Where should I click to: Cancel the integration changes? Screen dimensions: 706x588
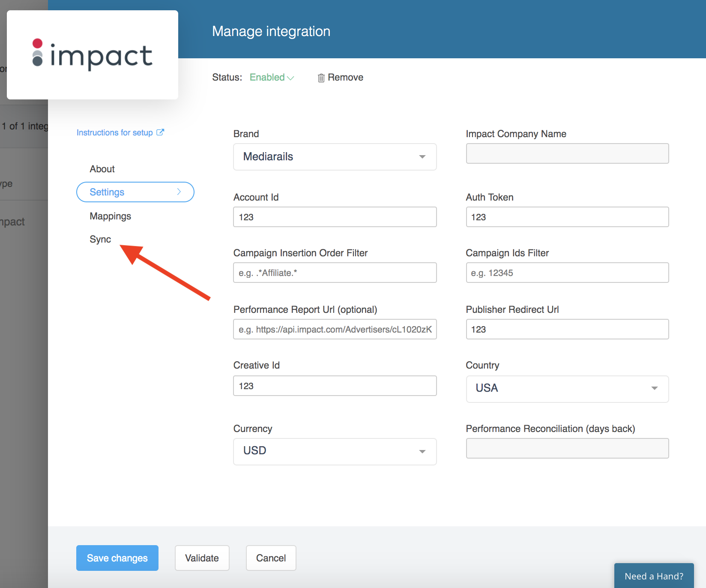[x=271, y=558]
